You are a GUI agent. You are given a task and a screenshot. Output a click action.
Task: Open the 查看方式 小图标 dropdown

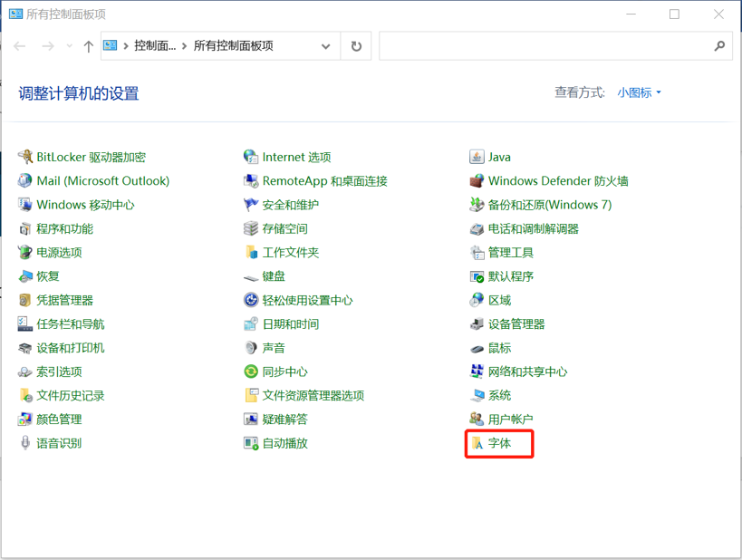(x=639, y=92)
